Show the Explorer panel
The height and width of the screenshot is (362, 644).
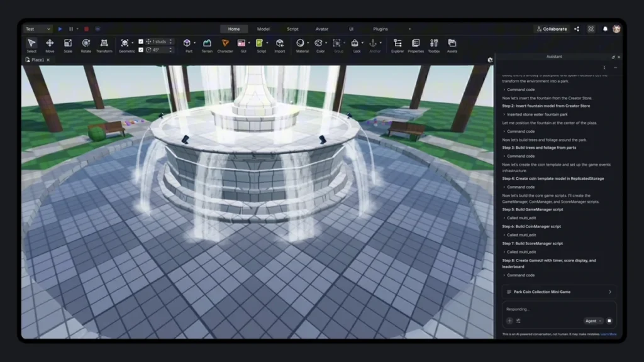tap(397, 43)
